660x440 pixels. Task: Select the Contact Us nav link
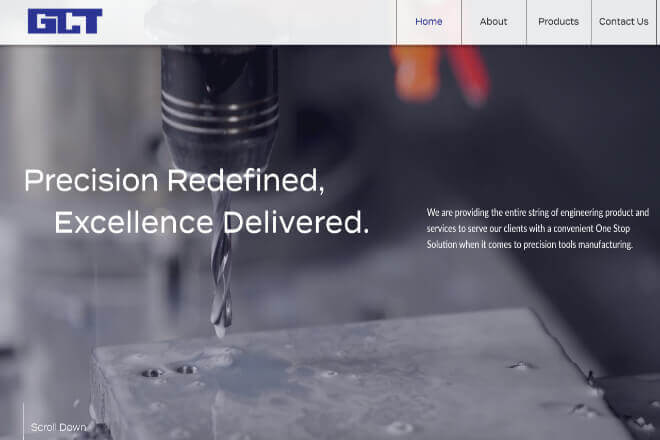(x=623, y=21)
